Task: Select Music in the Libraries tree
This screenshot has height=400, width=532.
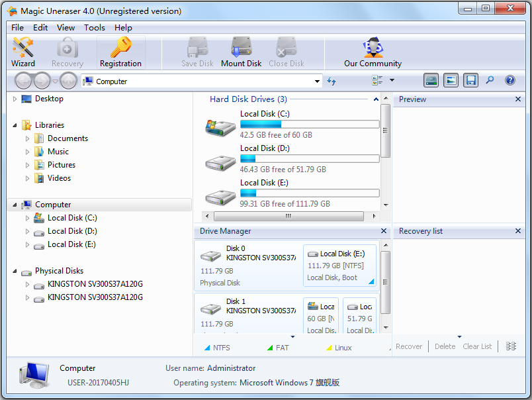Action: point(58,152)
